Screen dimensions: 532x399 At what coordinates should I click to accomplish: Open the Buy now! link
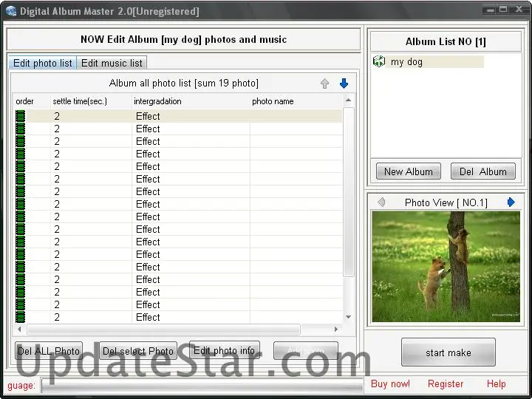point(390,383)
